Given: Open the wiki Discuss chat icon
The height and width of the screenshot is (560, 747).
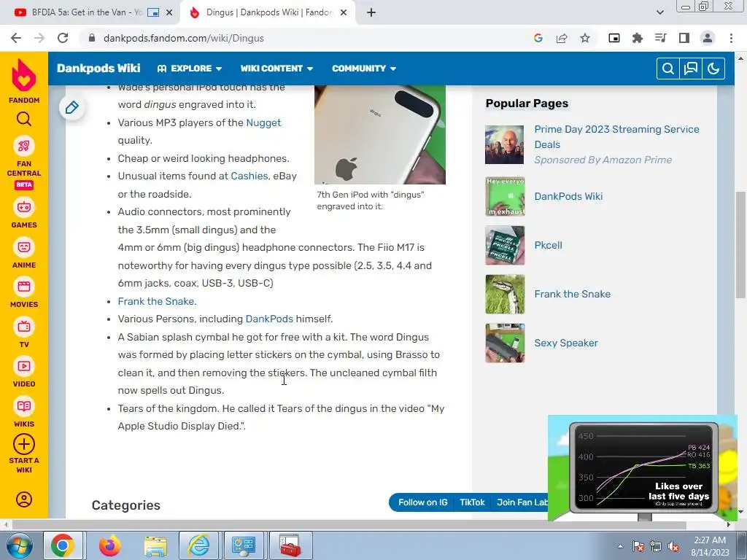Looking at the screenshot, I should click(x=691, y=69).
